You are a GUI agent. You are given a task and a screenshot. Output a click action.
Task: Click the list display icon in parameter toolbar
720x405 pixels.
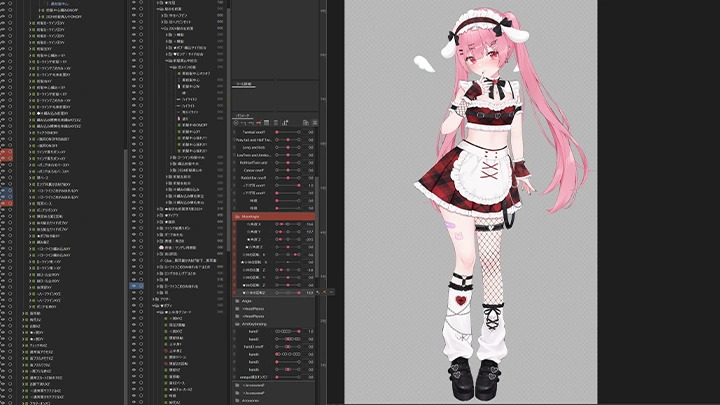pos(276,123)
